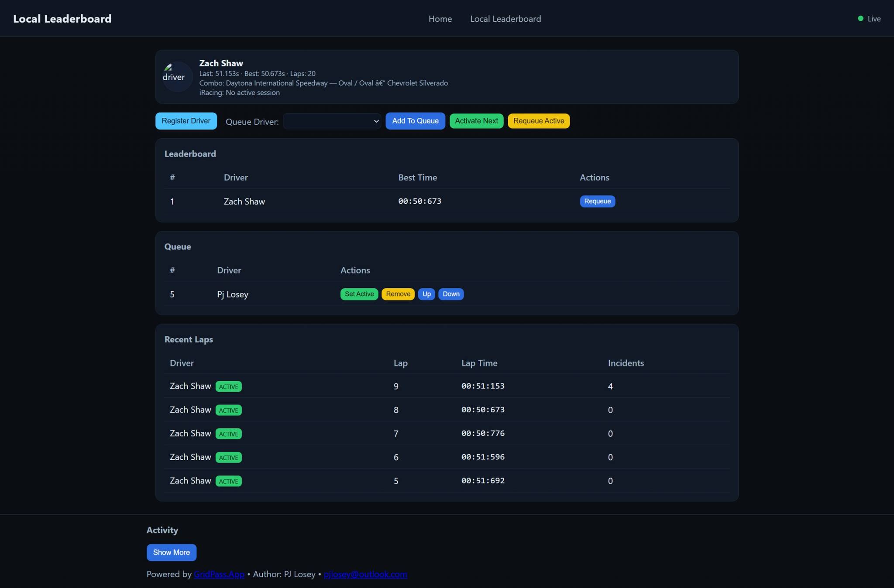
Task: Open the Home nav item
Action: click(x=440, y=19)
